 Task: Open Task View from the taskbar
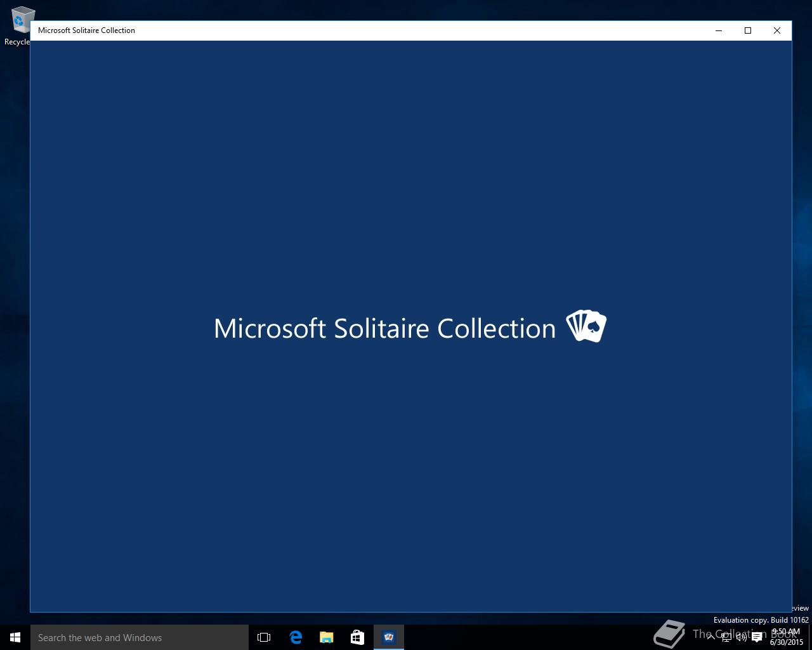tap(264, 637)
